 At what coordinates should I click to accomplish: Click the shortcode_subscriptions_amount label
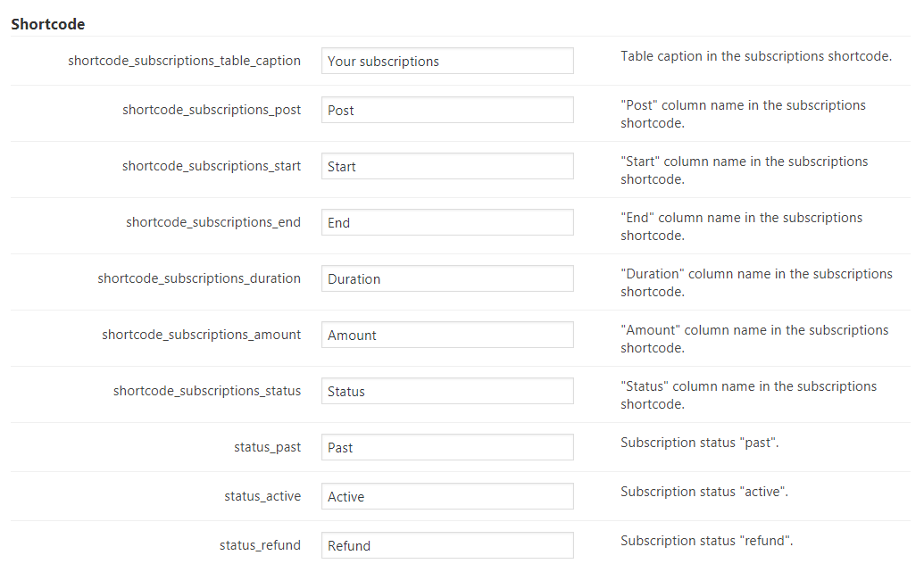[x=201, y=335]
